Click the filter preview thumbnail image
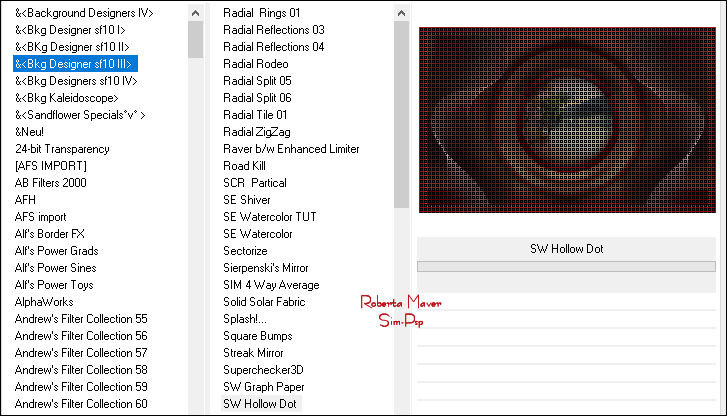Screen dimensions: 727x416 565,120
